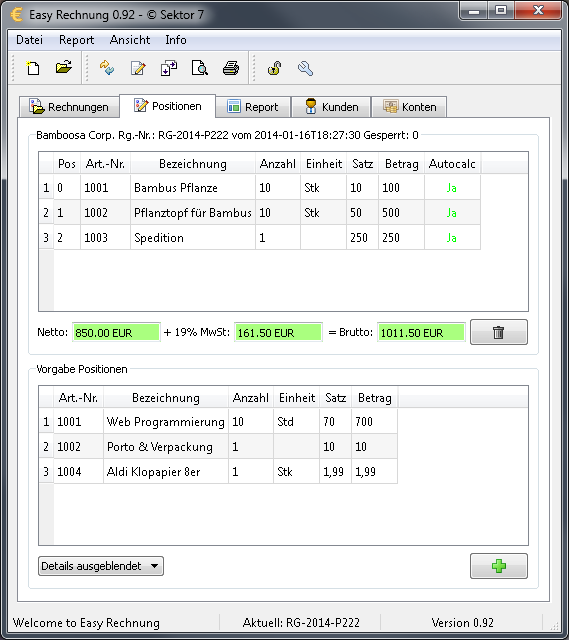Open the Datei menu
This screenshot has height=640, width=569.
coord(29,40)
